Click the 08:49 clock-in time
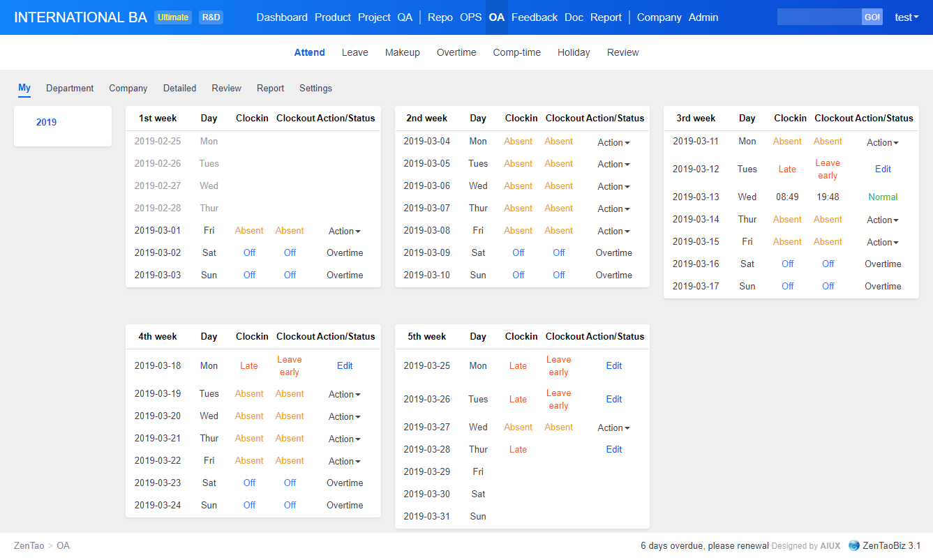This screenshot has width=933, height=560. [787, 197]
